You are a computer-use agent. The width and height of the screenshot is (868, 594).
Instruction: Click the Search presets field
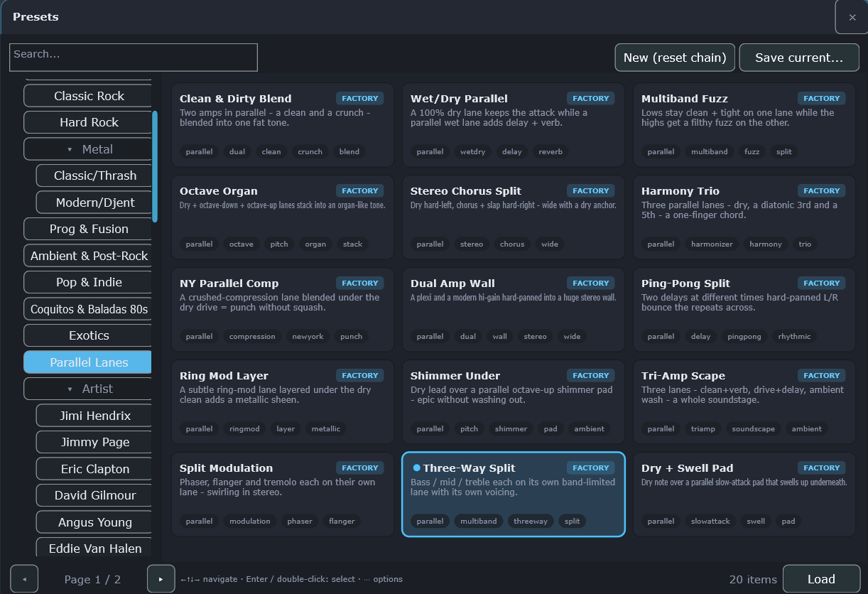pyautogui.click(x=134, y=58)
